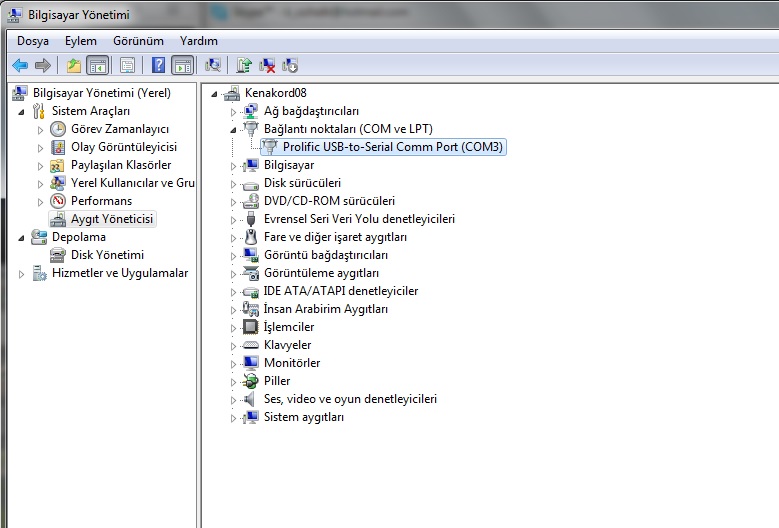Click the Fare ve diğer işaret aygıtları mouse icon
The image size is (779, 528).
pyautogui.click(x=251, y=237)
